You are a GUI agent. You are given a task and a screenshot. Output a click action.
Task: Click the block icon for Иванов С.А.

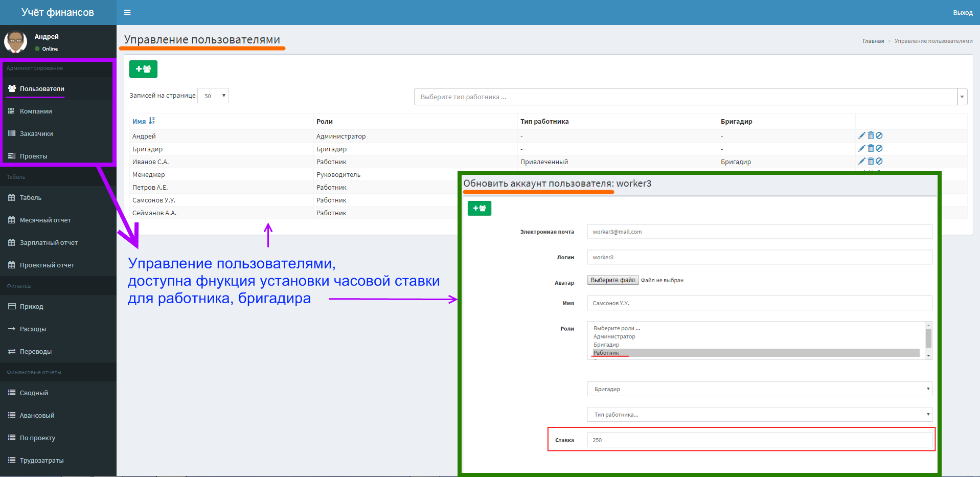879,161
